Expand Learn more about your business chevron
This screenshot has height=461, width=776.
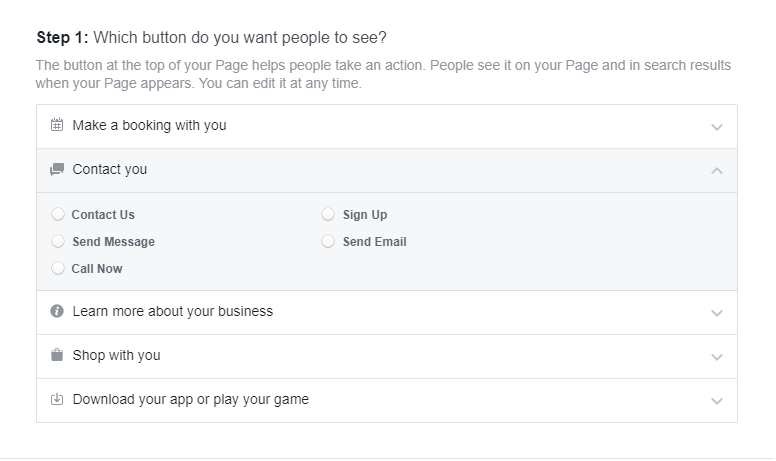coord(717,313)
